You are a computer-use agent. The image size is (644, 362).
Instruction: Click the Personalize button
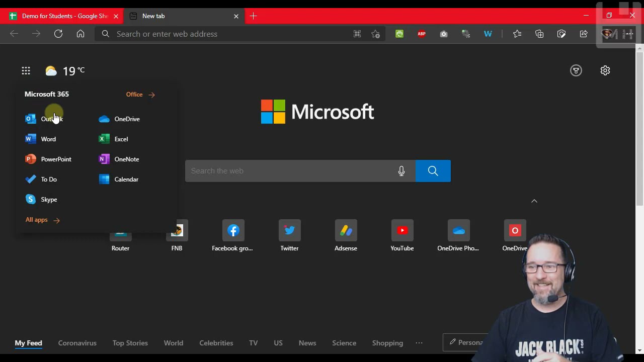click(466, 342)
